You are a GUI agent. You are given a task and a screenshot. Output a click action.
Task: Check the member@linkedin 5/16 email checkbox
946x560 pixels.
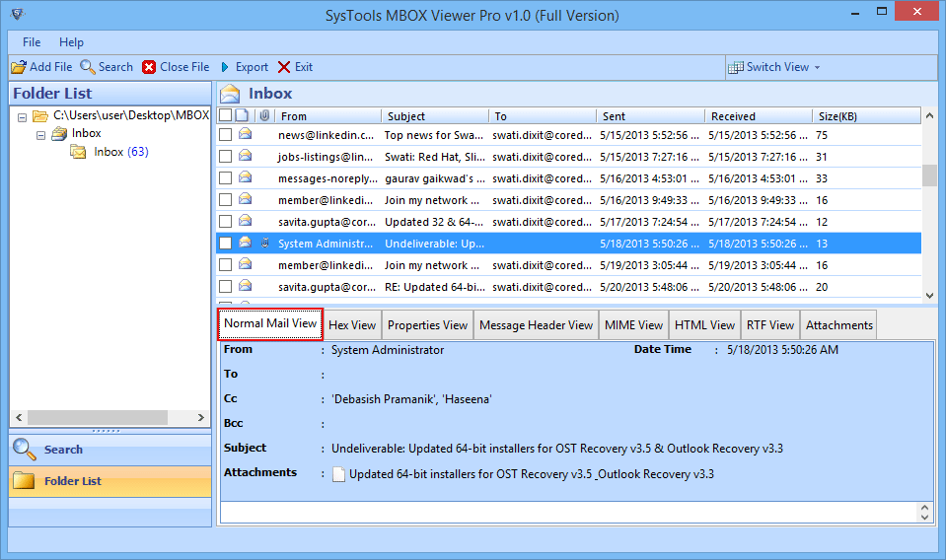click(x=226, y=199)
